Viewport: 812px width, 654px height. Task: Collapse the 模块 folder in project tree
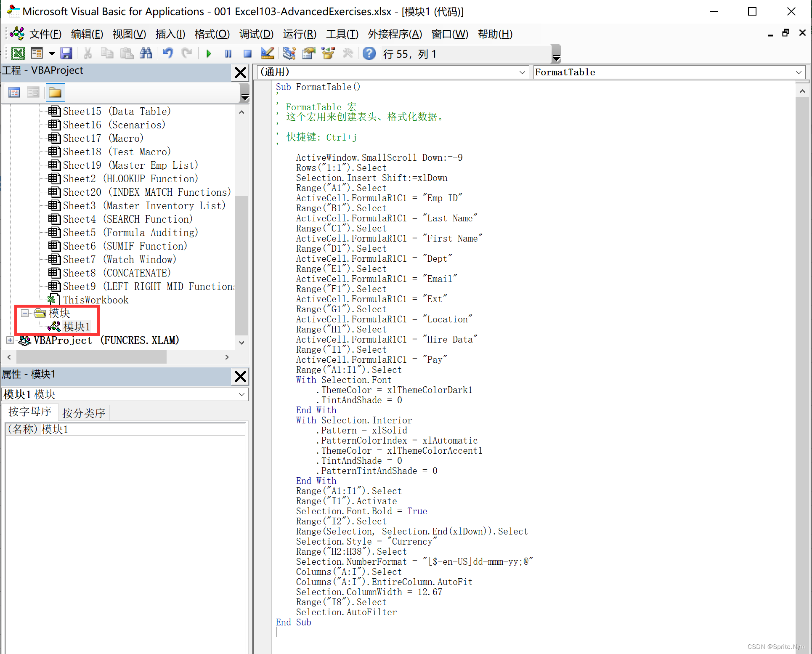(25, 313)
